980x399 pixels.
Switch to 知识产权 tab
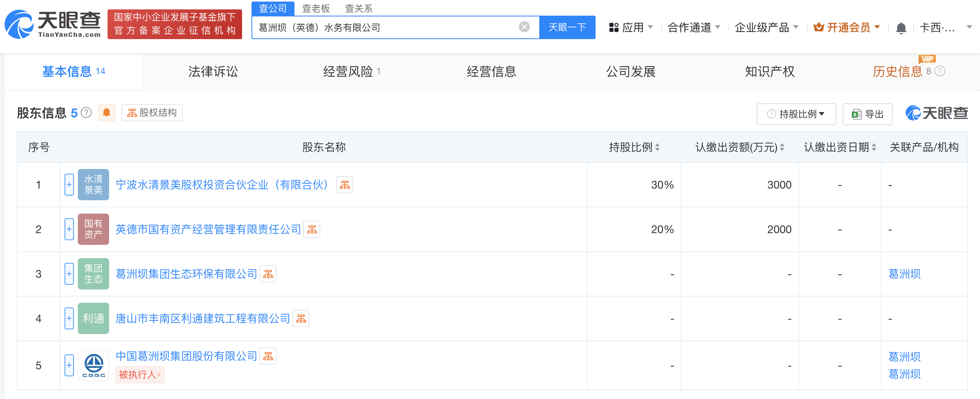click(x=770, y=72)
